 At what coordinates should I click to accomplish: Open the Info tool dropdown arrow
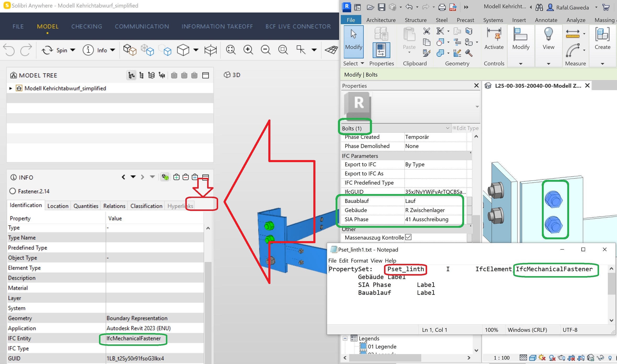[x=113, y=50]
